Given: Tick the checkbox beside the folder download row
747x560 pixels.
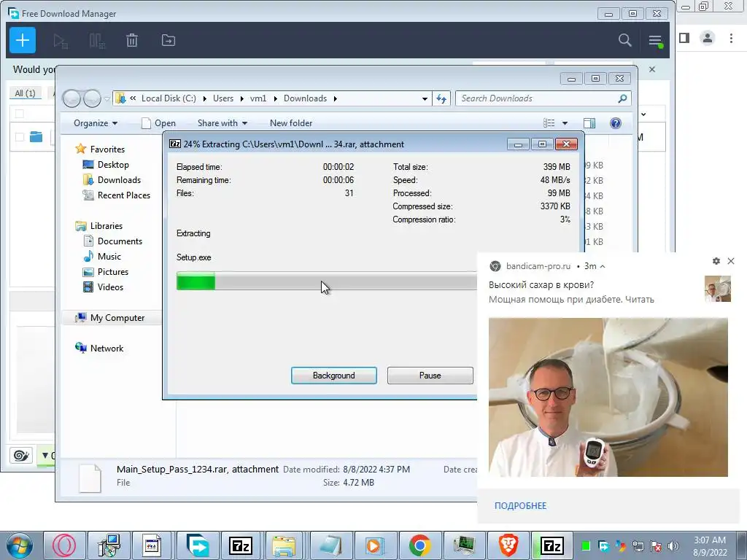Looking at the screenshot, I should [x=20, y=137].
